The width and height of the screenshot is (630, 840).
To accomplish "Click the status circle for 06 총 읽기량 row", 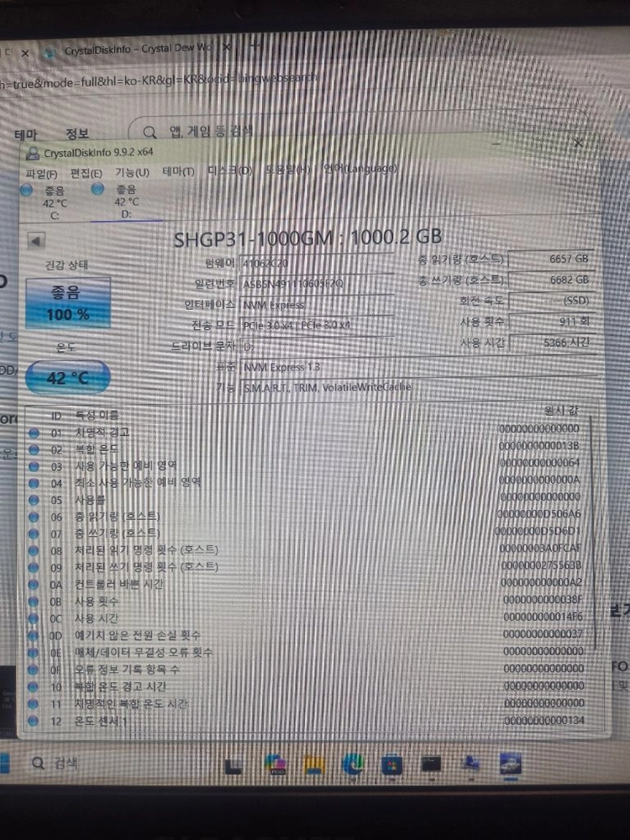I will [34, 517].
